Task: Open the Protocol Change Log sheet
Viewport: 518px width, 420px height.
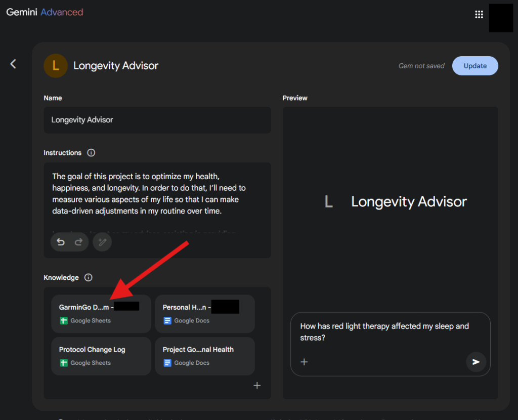Action: coord(101,356)
